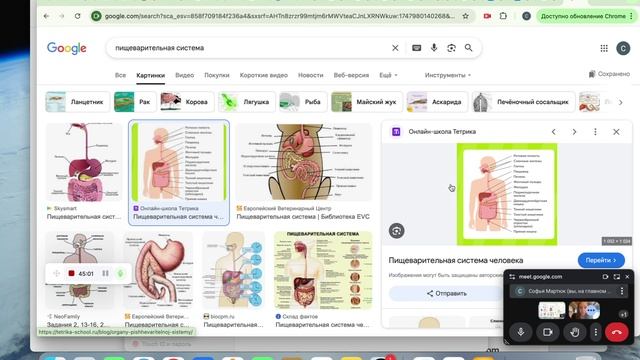Close the image preview panel
The image size is (640, 360).
616,132
